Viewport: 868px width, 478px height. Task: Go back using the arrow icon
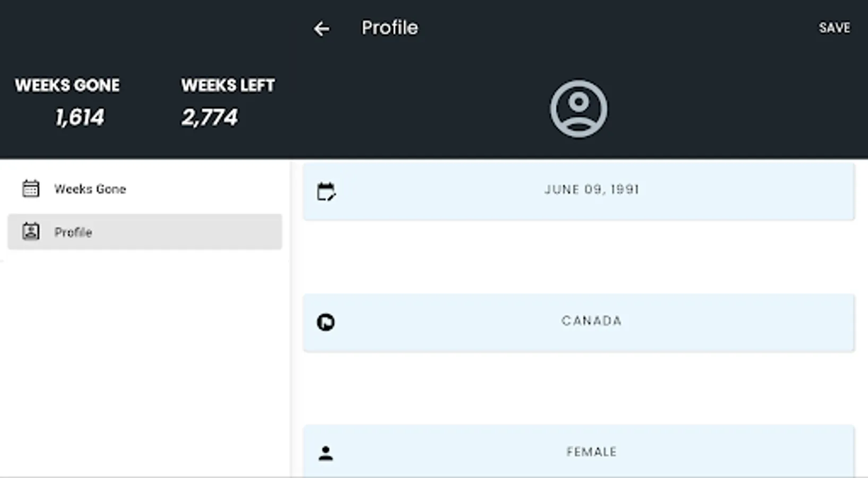[x=321, y=29]
